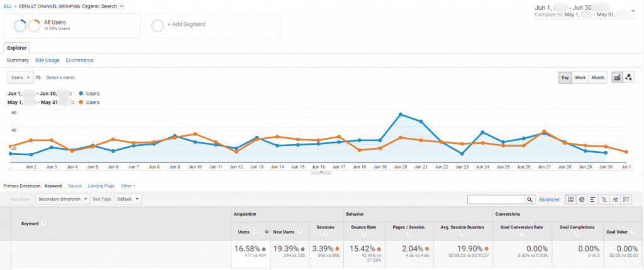Set chart granularity to Week
Screen dimensions: 644x270
click(580, 77)
